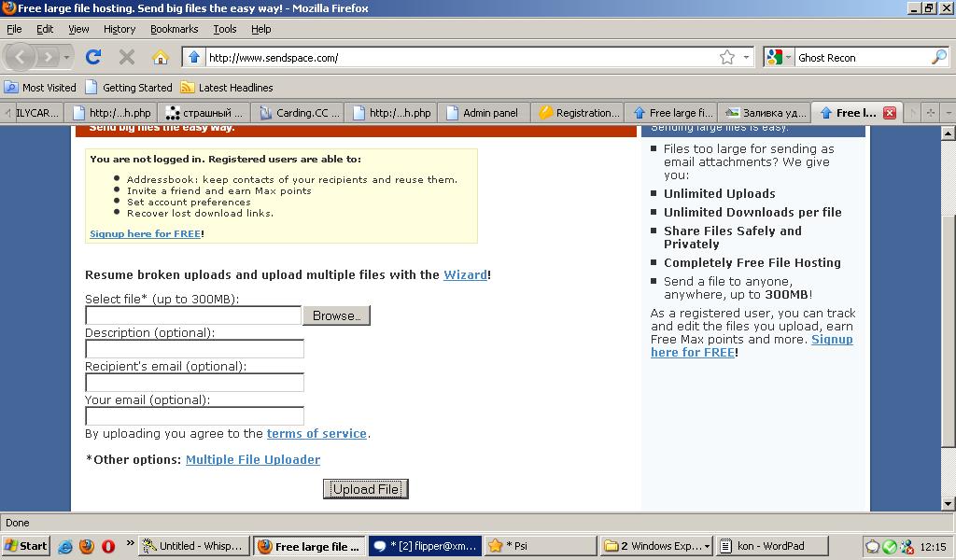
Task: Close the active Free l... tab
Action: tap(890, 113)
